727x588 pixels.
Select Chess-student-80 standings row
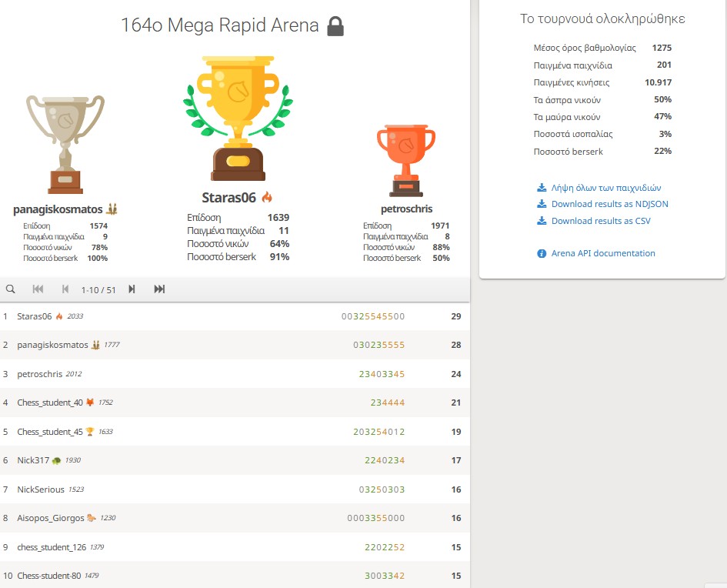coord(235,575)
